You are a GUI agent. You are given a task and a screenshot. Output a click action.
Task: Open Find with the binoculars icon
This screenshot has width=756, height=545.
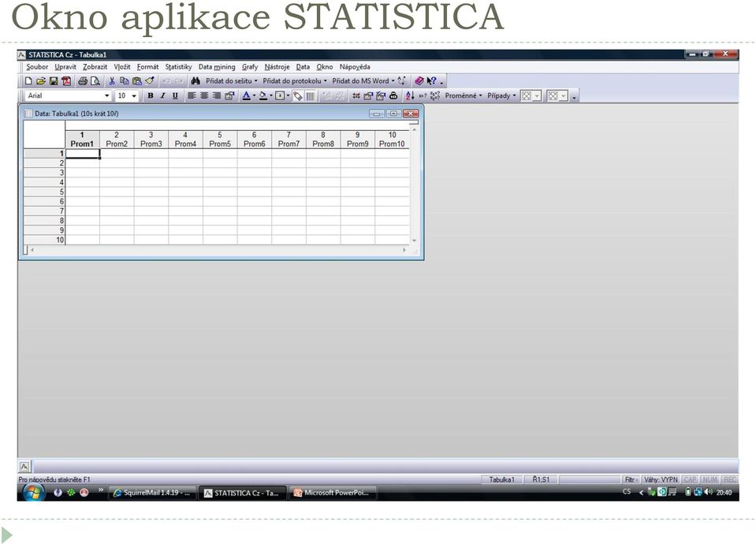[x=196, y=81]
